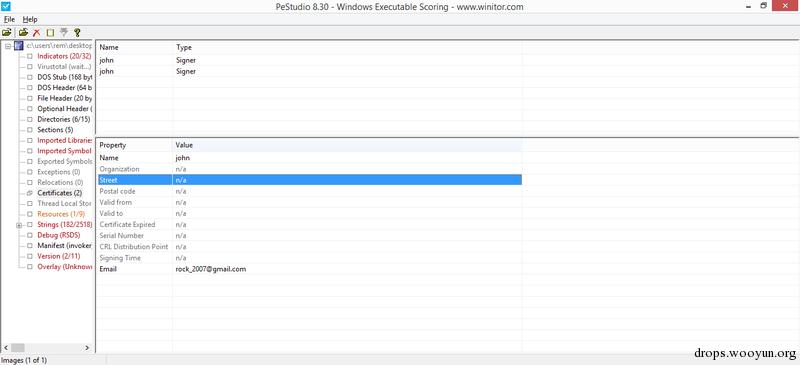Viewport: 800px width, 365px height.
Task: Select the Virustotal tree node
Action: coord(64,67)
